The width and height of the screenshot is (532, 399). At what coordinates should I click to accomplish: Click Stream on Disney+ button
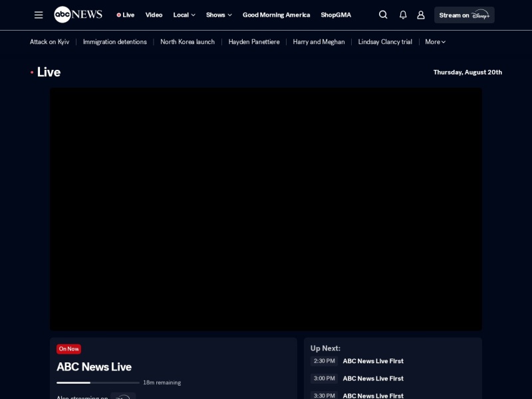(x=464, y=15)
